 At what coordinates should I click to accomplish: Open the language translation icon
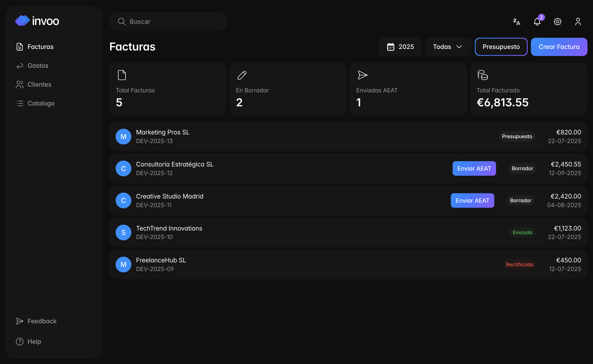[517, 22]
